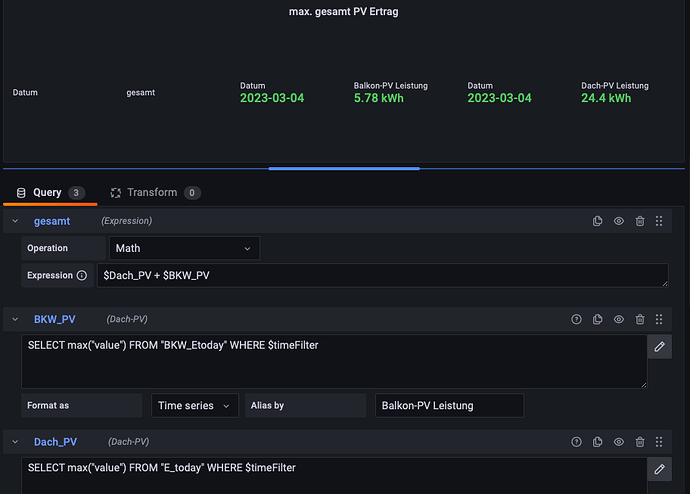Toggle editor mode pencil for BKW_PV query
The width and height of the screenshot is (690, 494).
(659, 347)
